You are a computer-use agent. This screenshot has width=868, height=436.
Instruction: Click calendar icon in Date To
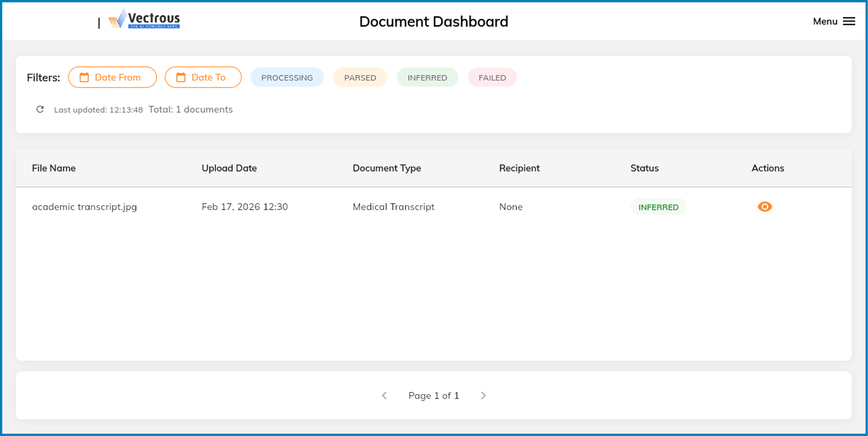coord(181,77)
